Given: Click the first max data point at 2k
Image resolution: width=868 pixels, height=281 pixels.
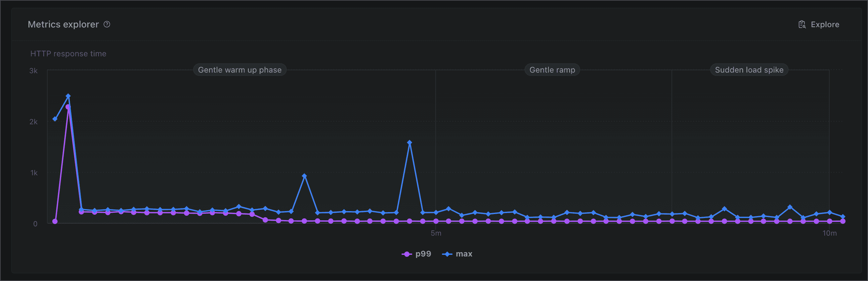Looking at the screenshot, I should tap(55, 119).
